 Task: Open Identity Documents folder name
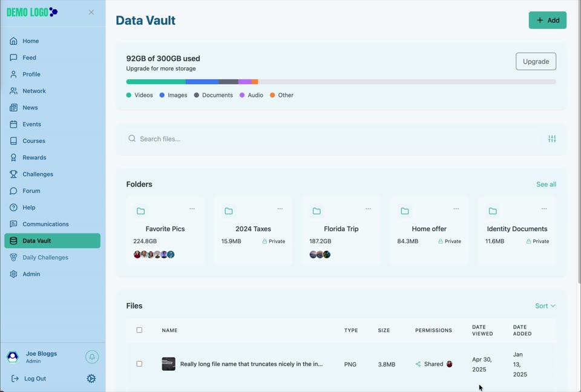[517, 229]
